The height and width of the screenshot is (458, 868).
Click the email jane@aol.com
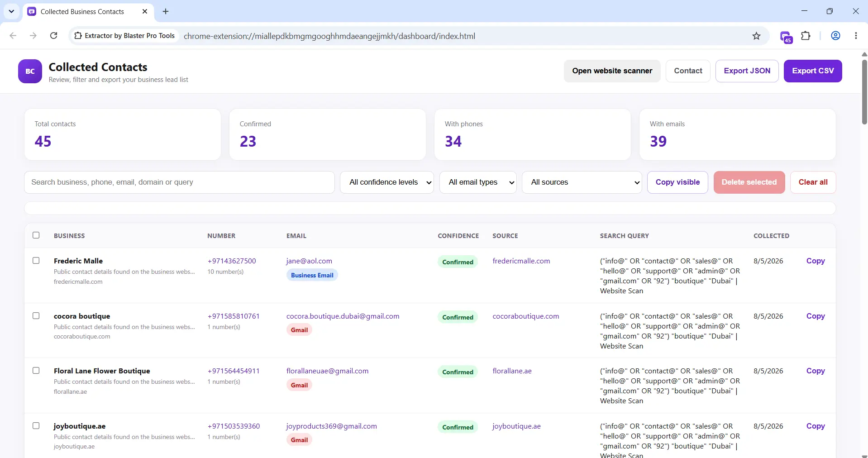click(309, 261)
